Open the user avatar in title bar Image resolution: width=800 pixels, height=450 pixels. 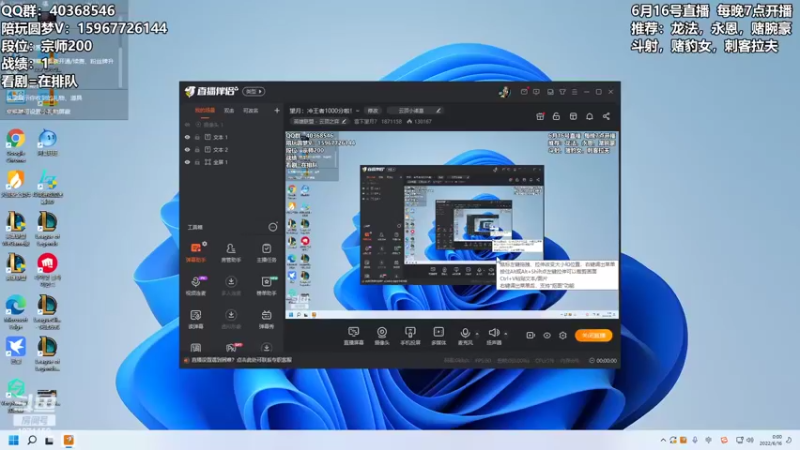pos(505,92)
